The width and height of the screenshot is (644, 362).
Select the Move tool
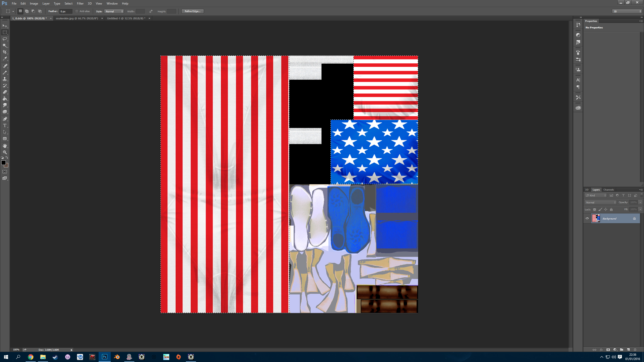5,26
